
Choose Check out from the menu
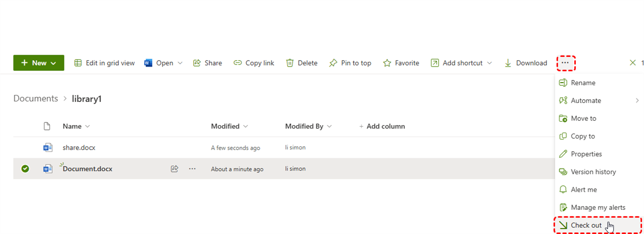click(586, 225)
